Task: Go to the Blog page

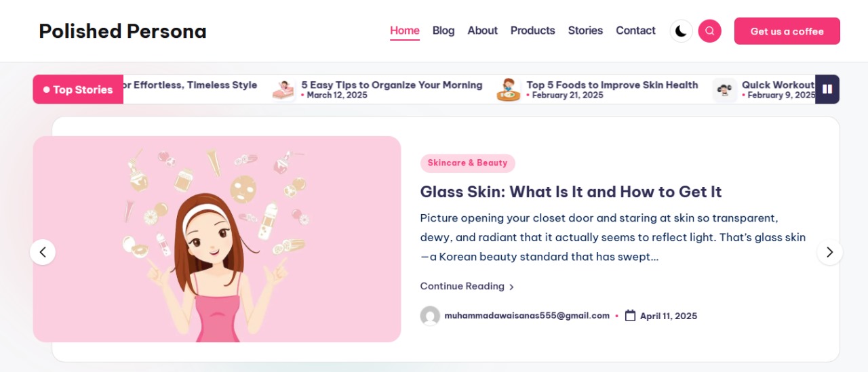Action: [x=443, y=30]
